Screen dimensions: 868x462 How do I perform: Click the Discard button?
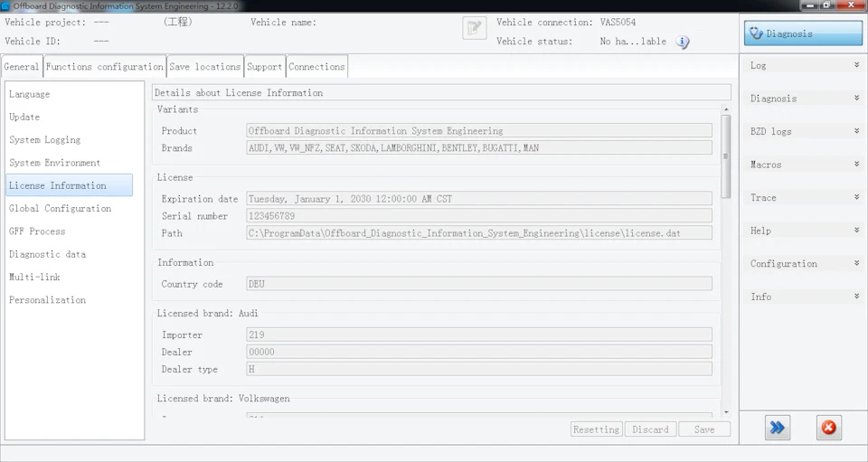coord(650,429)
